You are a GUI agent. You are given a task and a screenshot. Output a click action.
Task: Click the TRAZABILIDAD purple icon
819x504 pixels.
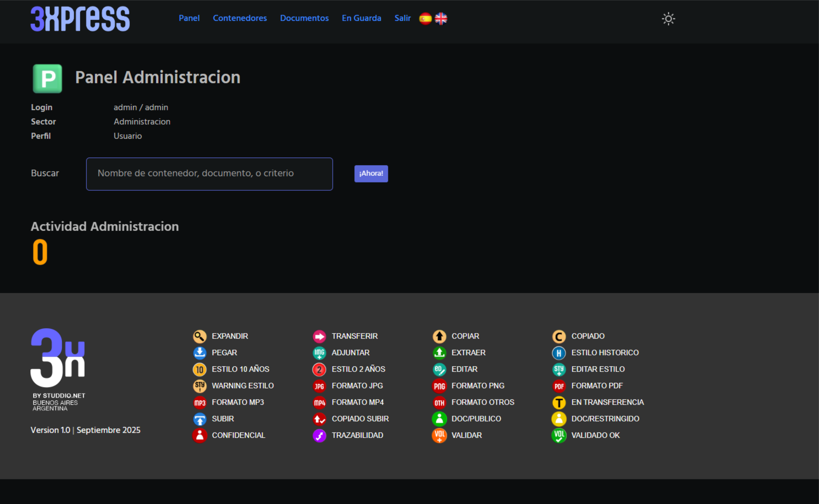coord(319,435)
